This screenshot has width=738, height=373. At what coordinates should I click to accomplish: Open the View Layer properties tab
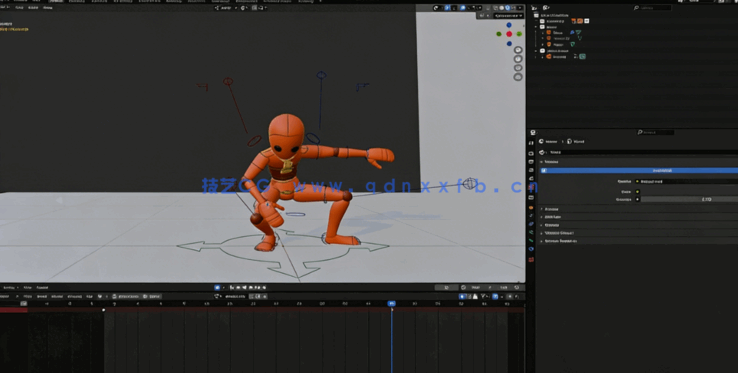tap(531, 170)
